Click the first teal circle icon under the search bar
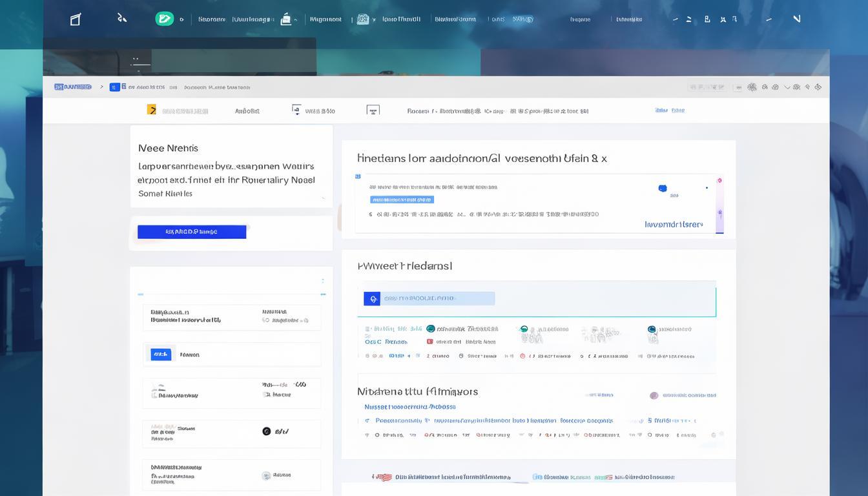 431,329
